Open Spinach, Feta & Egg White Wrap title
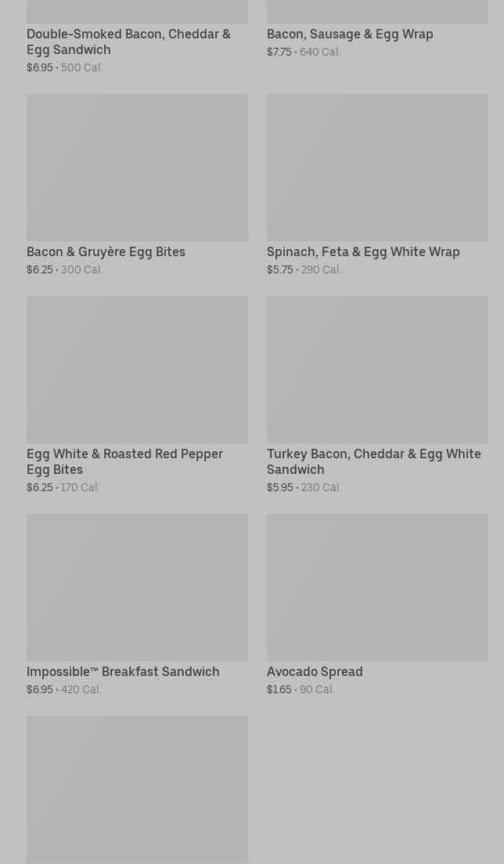 point(363,251)
